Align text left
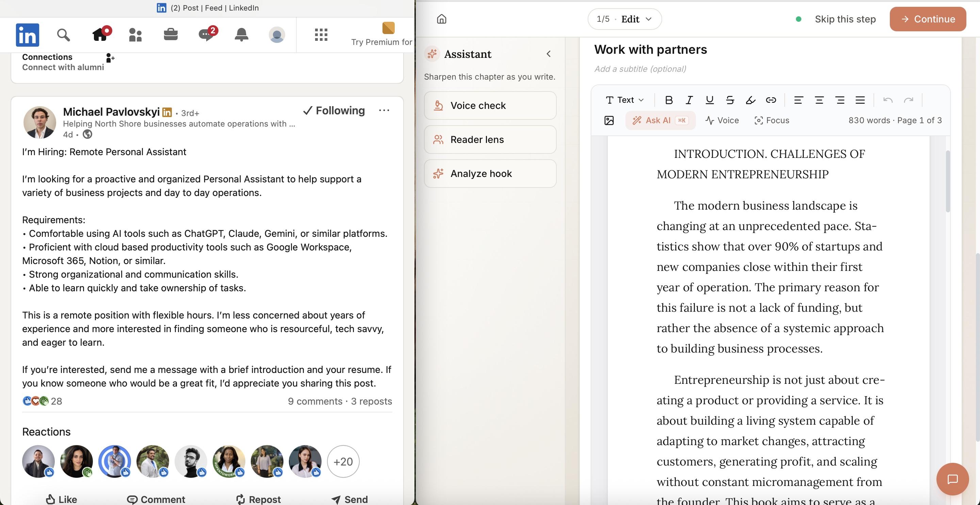 (799, 100)
